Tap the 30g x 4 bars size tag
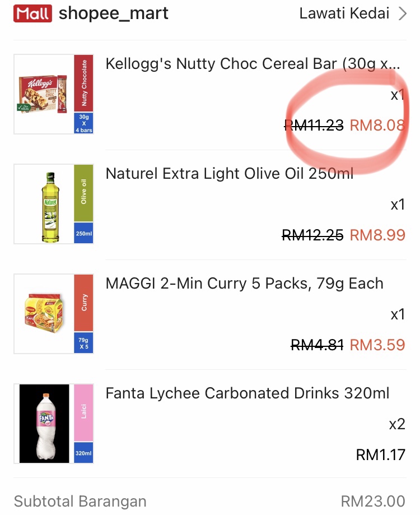Image resolution: width=420 pixels, height=515 pixels. (84, 123)
